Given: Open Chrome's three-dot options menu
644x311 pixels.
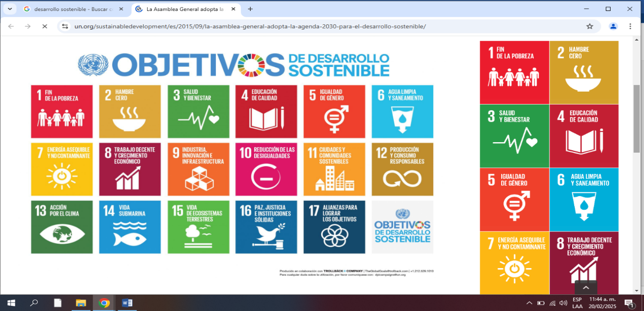Looking at the screenshot, I should (x=630, y=26).
